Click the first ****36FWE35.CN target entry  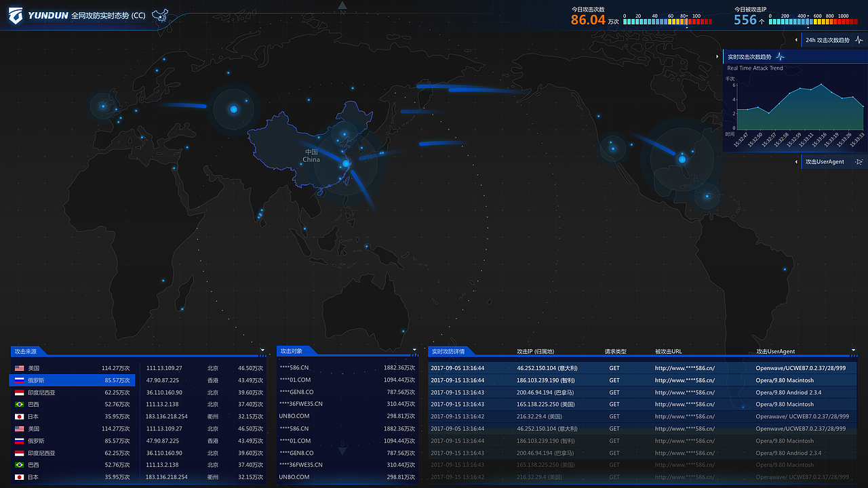(301, 405)
